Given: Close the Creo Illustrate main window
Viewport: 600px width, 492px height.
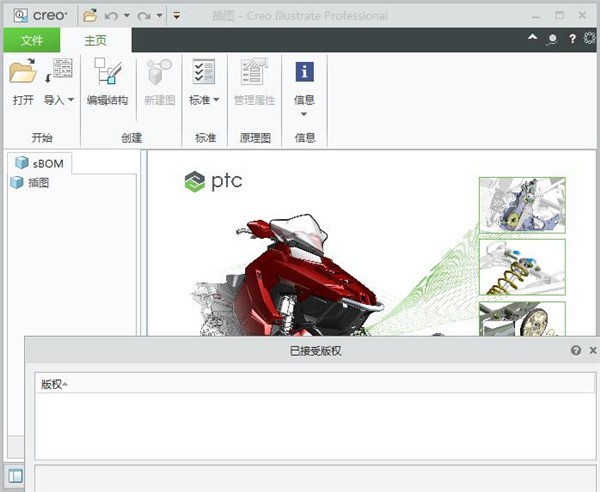Looking at the screenshot, I should pos(582,15).
